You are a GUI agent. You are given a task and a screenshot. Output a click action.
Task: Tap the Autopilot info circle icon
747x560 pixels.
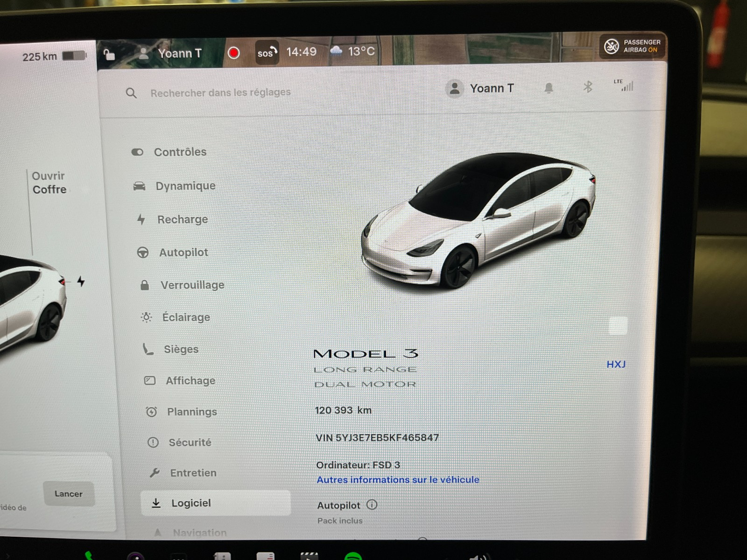(x=372, y=504)
